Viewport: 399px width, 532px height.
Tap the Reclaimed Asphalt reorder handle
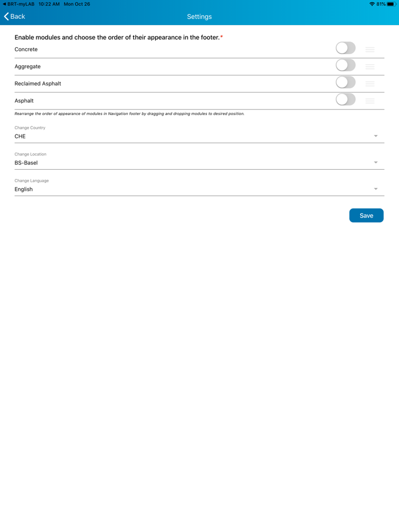(x=370, y=84)
